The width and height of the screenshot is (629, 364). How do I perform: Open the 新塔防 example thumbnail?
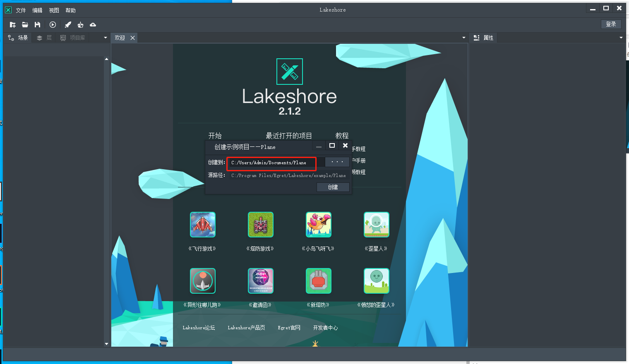[319, 281]
